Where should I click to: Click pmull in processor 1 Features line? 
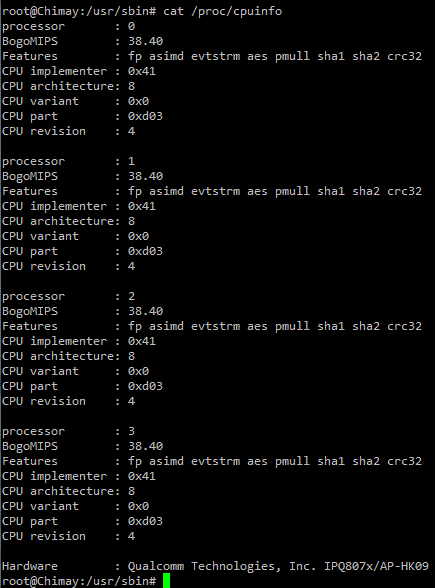pos(292,191)
